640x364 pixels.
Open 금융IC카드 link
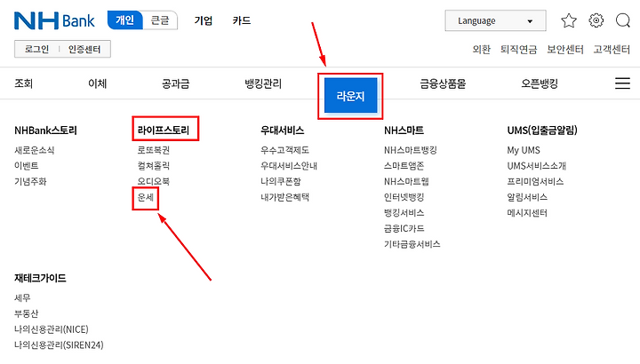point(404,229)
